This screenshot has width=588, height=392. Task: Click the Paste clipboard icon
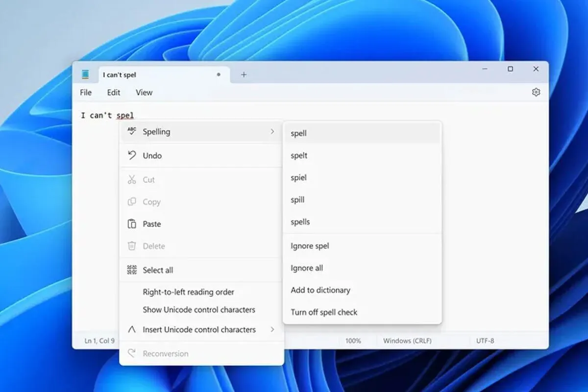pos(131,224)
